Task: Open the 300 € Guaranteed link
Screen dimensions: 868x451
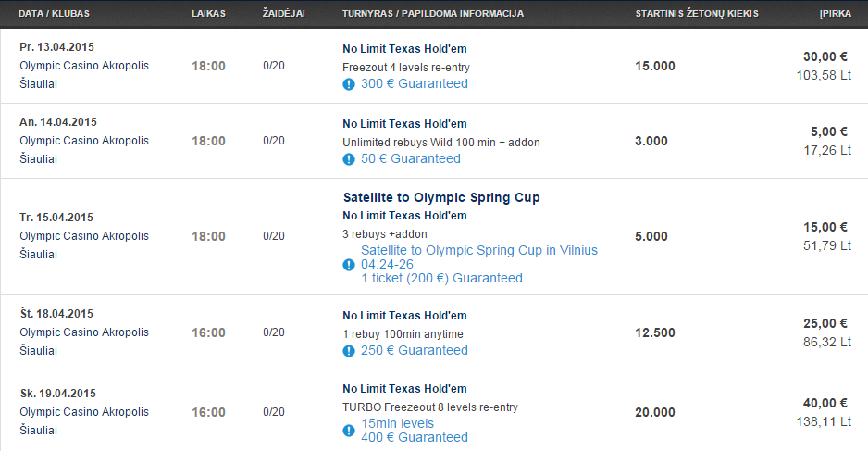Action: tap(414, 83)
